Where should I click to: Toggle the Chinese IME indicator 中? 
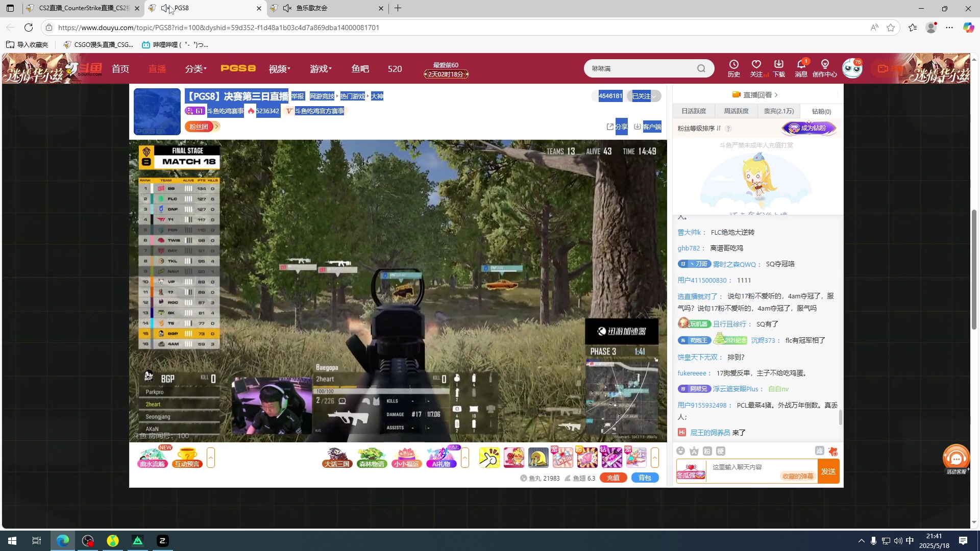(x=910, y=541)
